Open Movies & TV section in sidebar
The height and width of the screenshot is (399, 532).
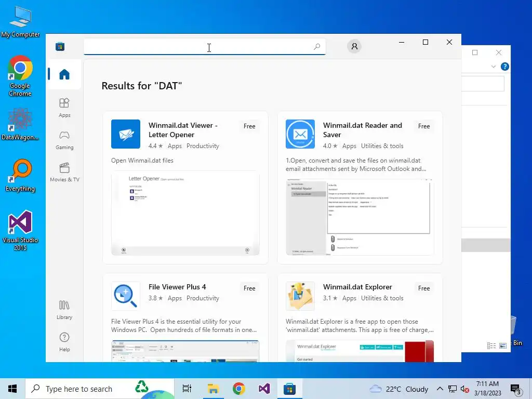point(64,172)
